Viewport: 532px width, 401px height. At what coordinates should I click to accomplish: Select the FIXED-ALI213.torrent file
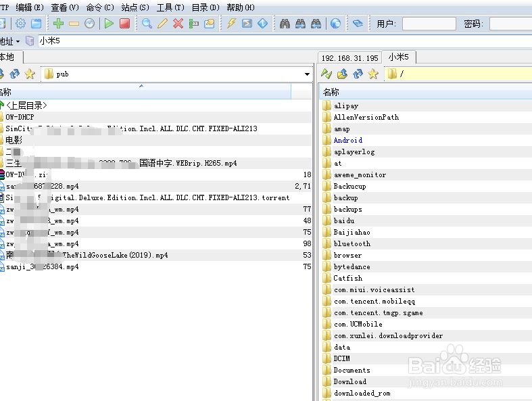point(147,197)
